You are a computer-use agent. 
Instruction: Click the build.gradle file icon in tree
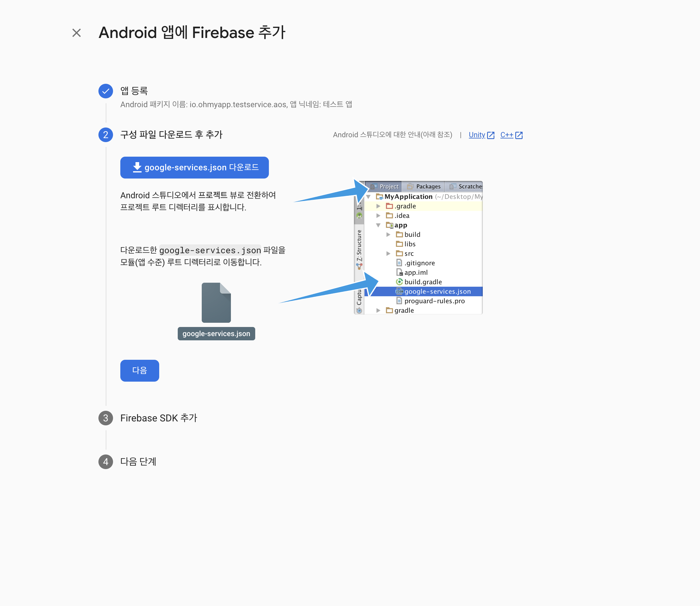point(399,282)
